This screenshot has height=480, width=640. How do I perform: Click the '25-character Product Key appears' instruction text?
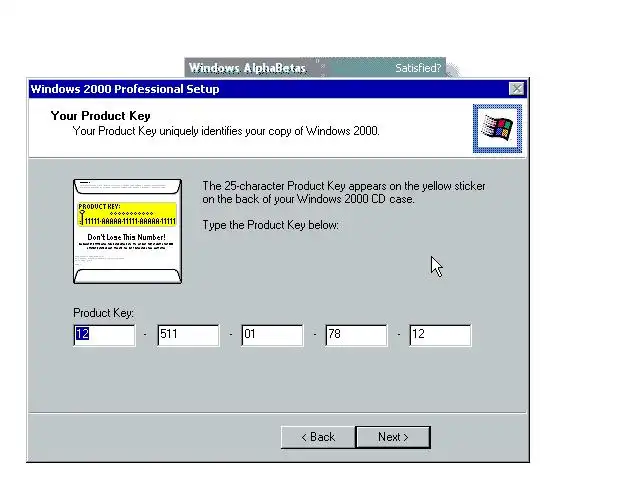pyautogui.click(x=344, y=192)
